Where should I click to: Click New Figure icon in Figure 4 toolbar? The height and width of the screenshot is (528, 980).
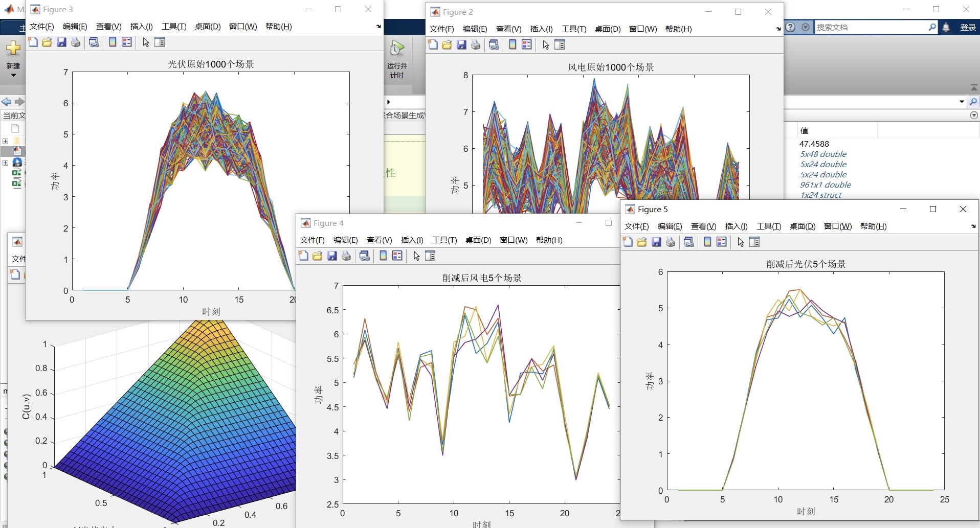[x=303, y=256]
